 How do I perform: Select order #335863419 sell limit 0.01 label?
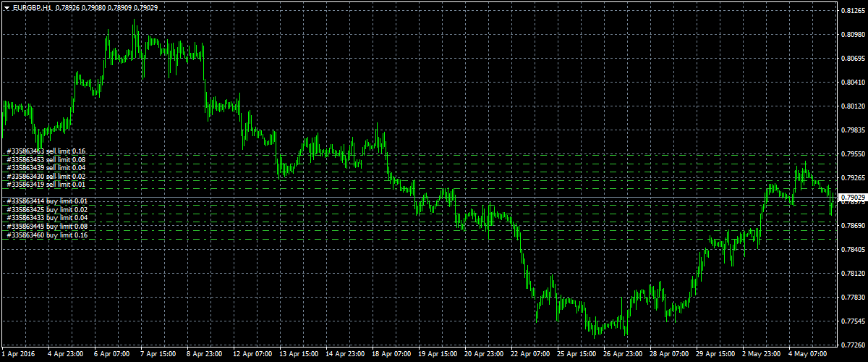click(x=47, y=185)
